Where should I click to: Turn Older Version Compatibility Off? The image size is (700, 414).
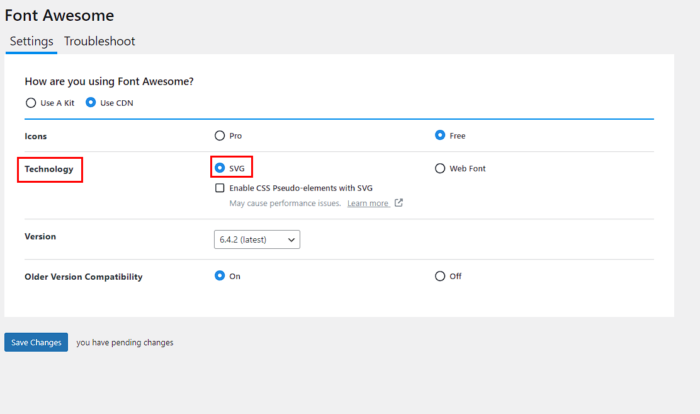(440, 276)
